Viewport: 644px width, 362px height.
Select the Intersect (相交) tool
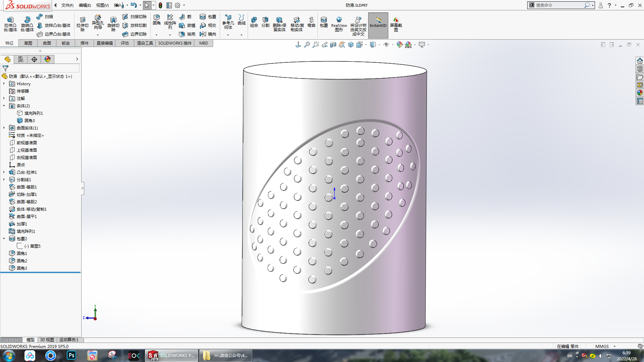pos(208,25)
